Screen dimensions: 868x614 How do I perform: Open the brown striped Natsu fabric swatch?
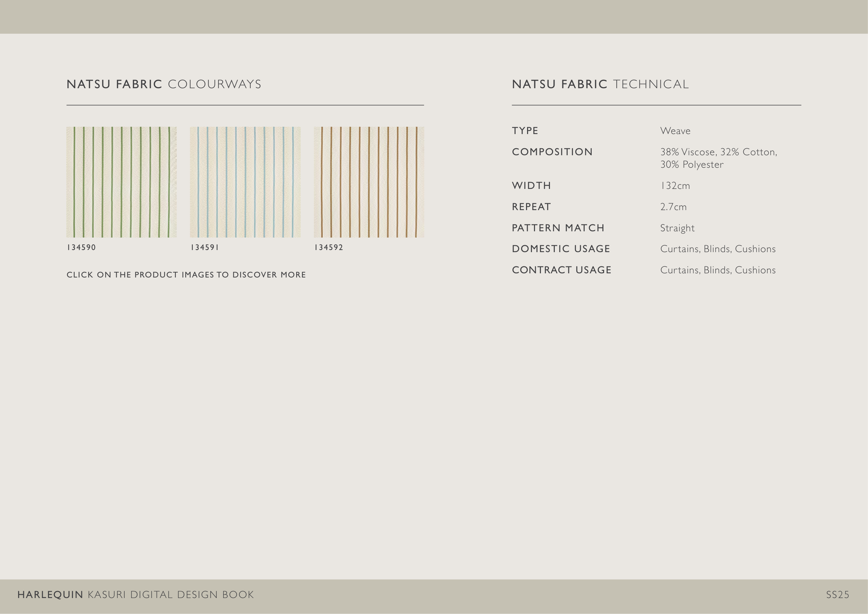369,182
